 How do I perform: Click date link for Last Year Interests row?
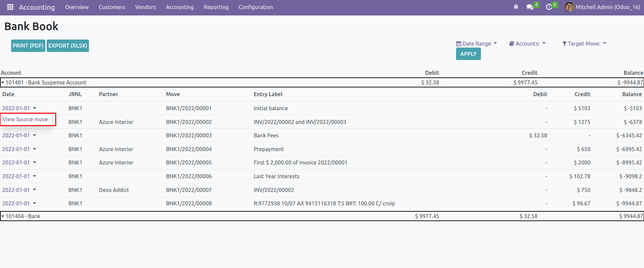[16, 176]
